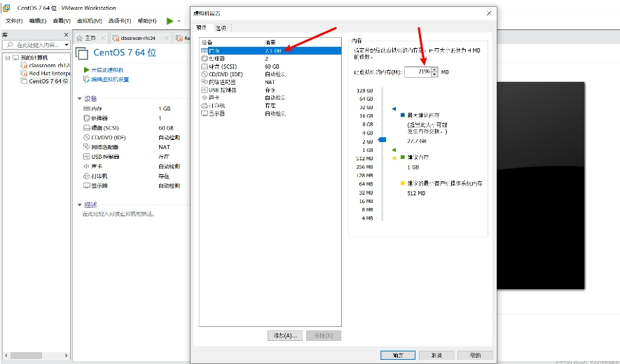Click blue maximum recommended memory marker triangle
This screenshot has width=620, height=364.
pos(394,108)
